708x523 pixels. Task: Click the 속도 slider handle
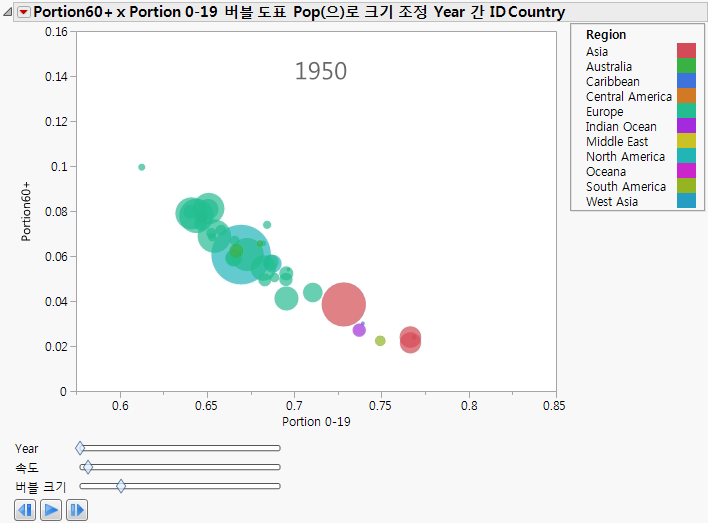(87, 467)
